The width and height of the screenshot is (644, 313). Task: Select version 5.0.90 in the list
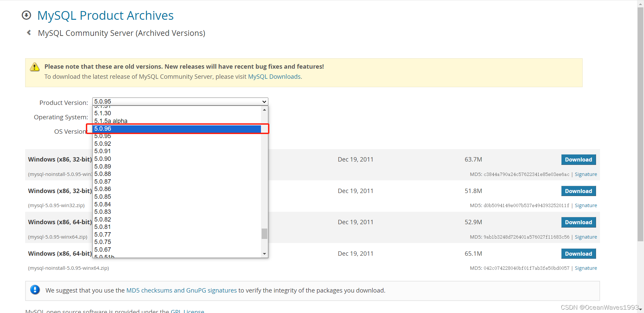tap(177, 159)
